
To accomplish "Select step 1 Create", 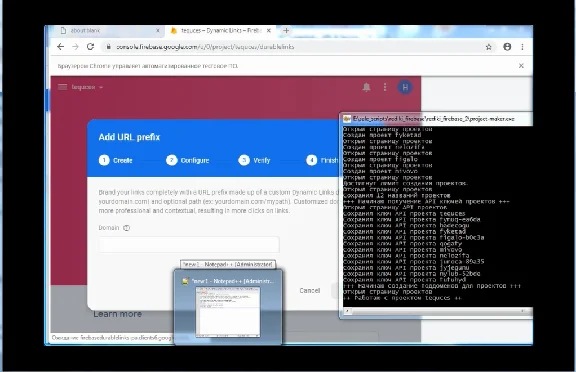I will [x=115, y=160].
